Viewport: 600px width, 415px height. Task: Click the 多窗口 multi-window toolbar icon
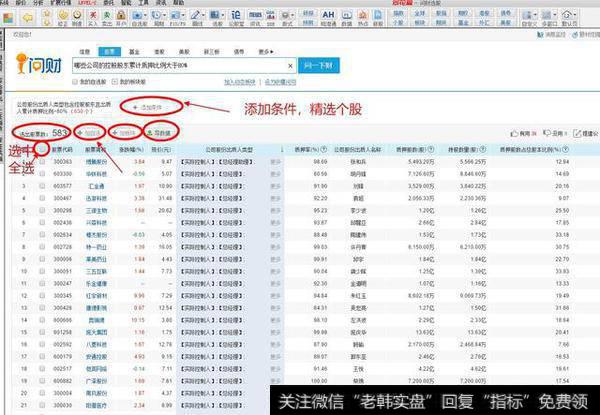[547, 18]
